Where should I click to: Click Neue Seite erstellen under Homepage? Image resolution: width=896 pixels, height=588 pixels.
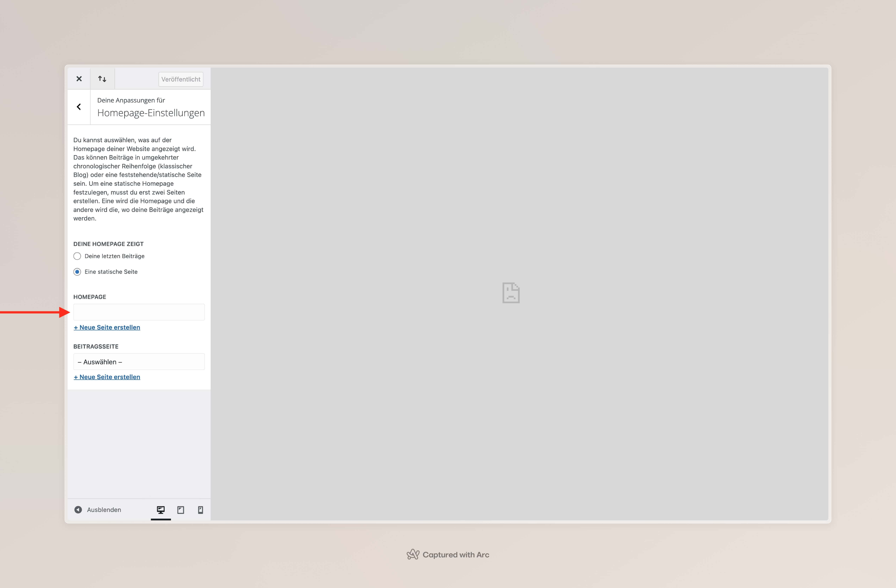107,327
